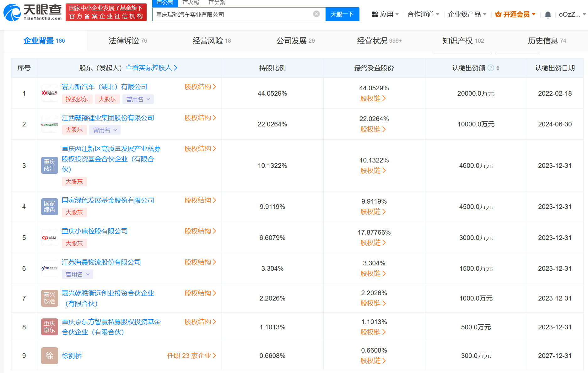
Task: Clear the search box with the X icon
Action: [x=316, y=14]
